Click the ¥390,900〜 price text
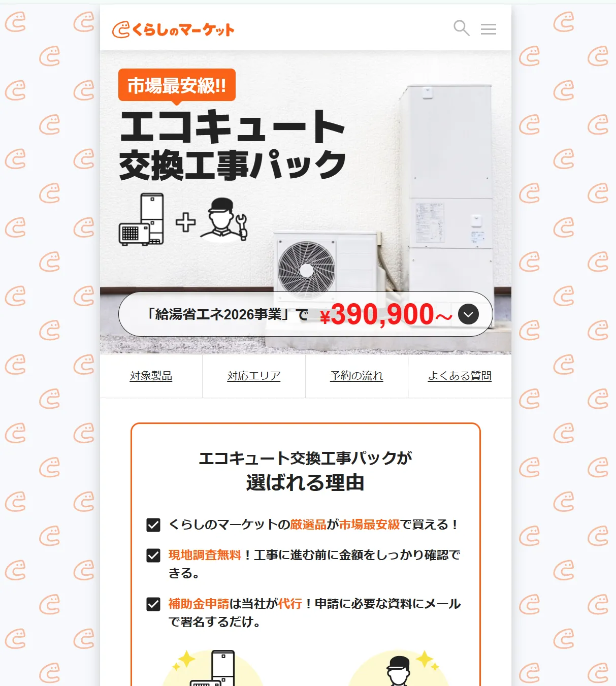 pos(386,314)
